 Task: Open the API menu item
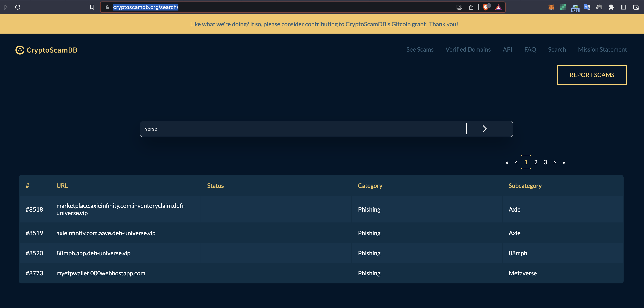(x=508, y=50)
